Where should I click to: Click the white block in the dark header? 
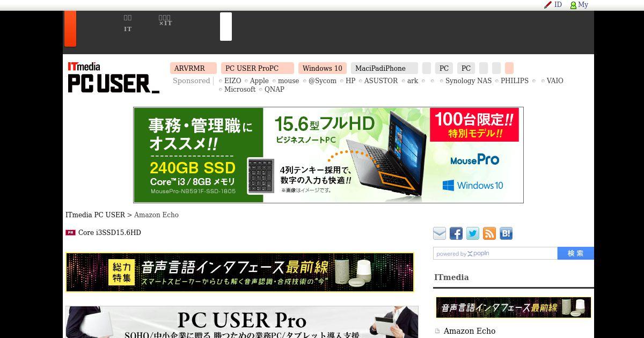(226, 26)
